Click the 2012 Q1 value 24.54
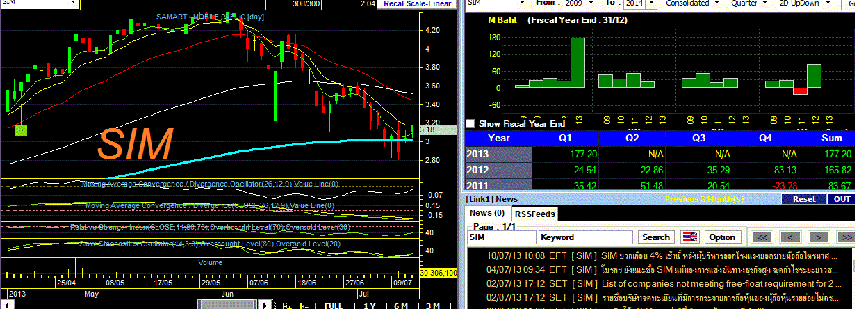 tap(584, 170)
